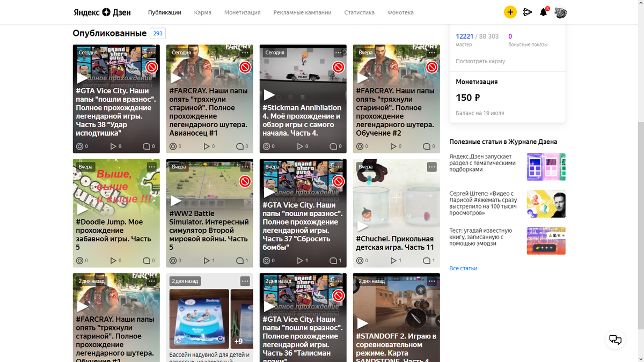Open three-dot menu on FARCRAY Обучение #2 card

pos(432,53)
